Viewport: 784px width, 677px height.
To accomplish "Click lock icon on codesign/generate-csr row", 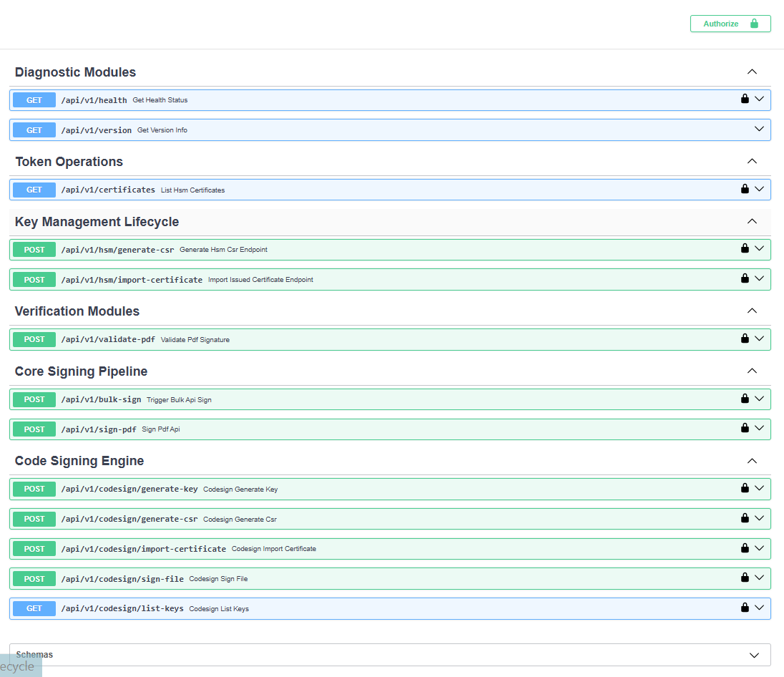I will point(745,518).
